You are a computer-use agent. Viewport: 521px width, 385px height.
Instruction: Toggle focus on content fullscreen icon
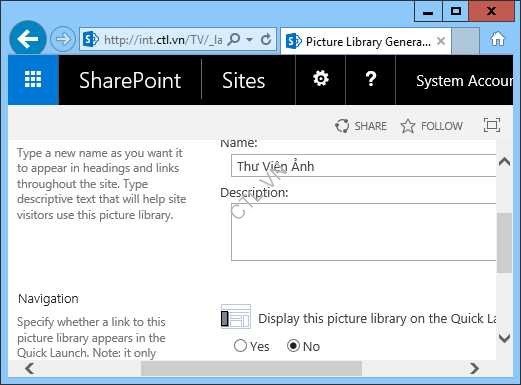(492, 125)
